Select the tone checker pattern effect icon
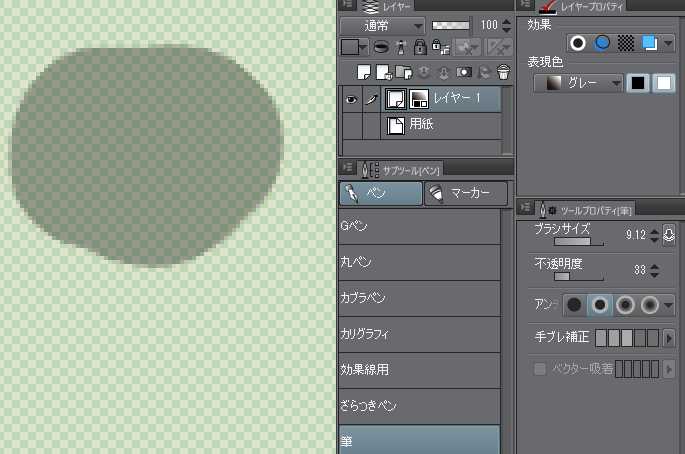 [x=626, y=43]
